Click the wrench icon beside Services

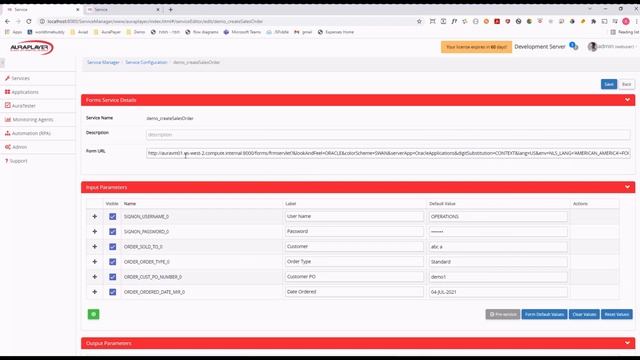7,78
